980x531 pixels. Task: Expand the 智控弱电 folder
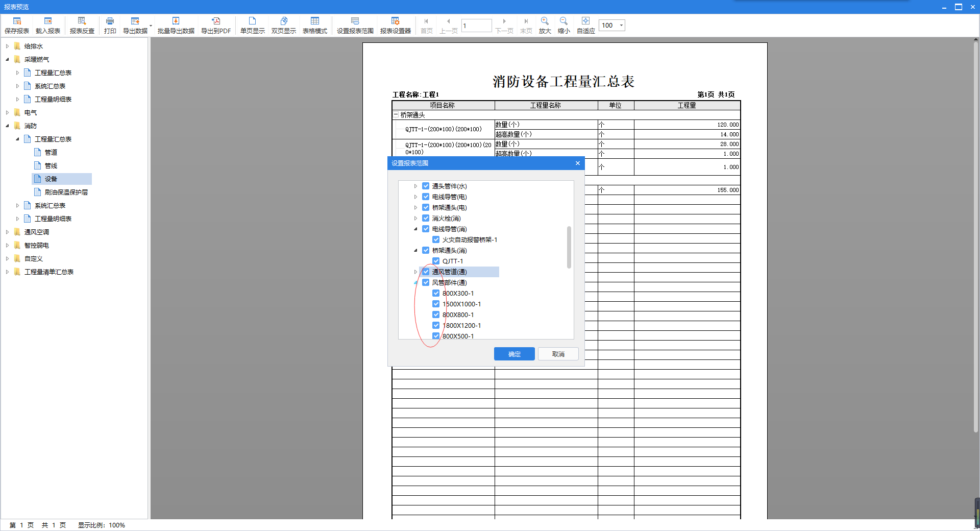point(7,245)
